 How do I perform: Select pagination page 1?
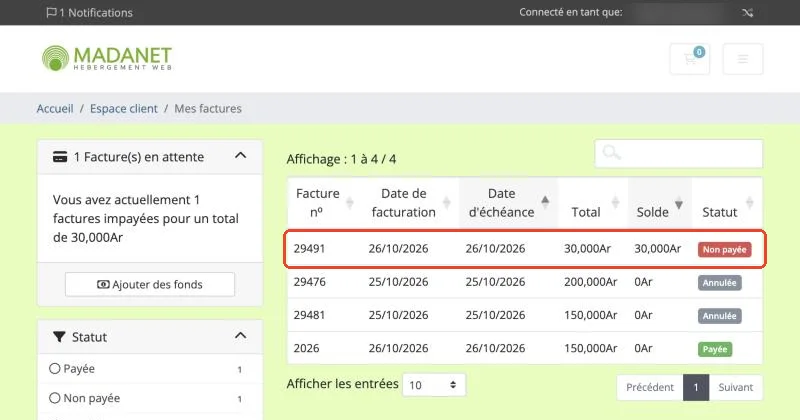(x=696, y=387)
